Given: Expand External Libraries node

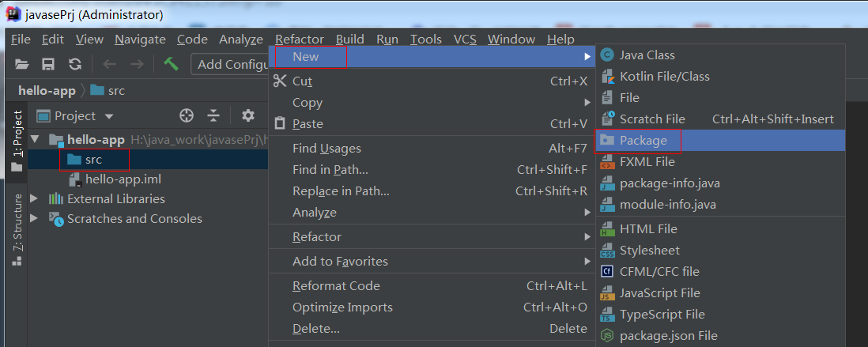Looking at the screenshot, I should pos(34,198).
